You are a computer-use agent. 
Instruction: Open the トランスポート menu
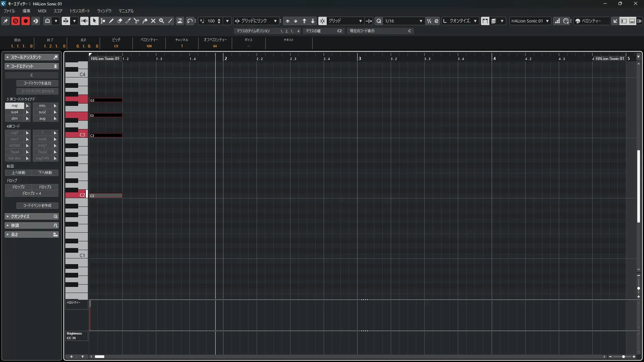(80, 11)
